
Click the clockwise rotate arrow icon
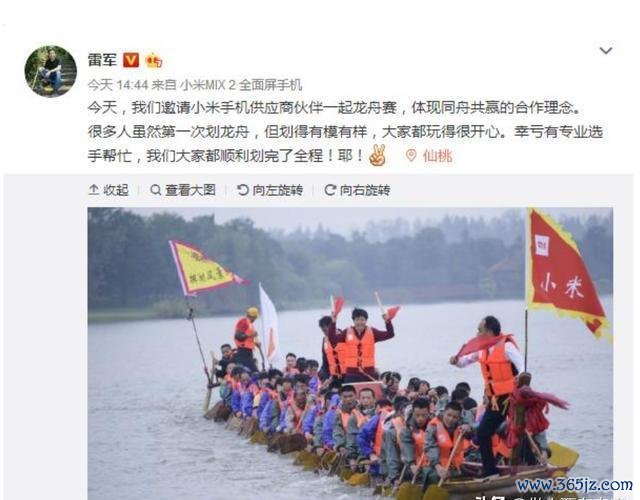click(330, 190)
